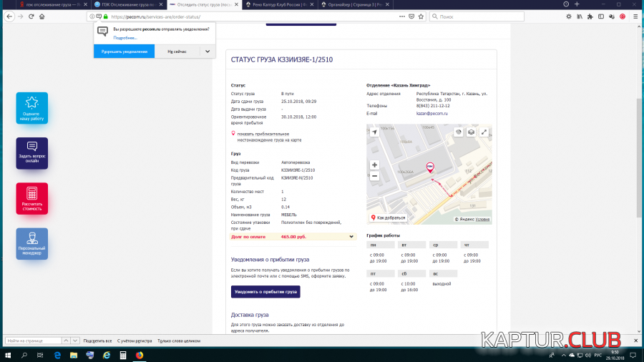This screenshot has width=644, height=362.
Task: Click browser Forward arrow
Action: click(x=20, y=16)
